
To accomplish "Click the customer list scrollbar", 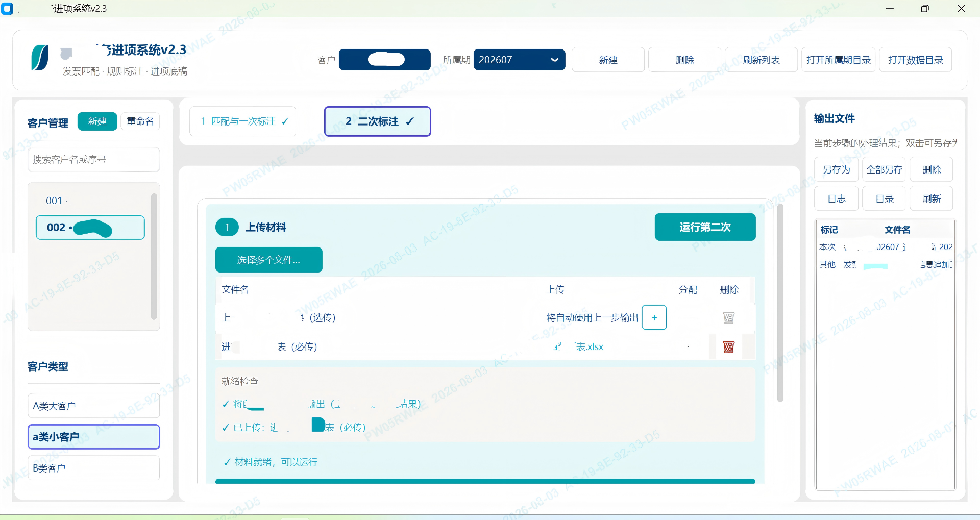I will (x=154, y=256).
